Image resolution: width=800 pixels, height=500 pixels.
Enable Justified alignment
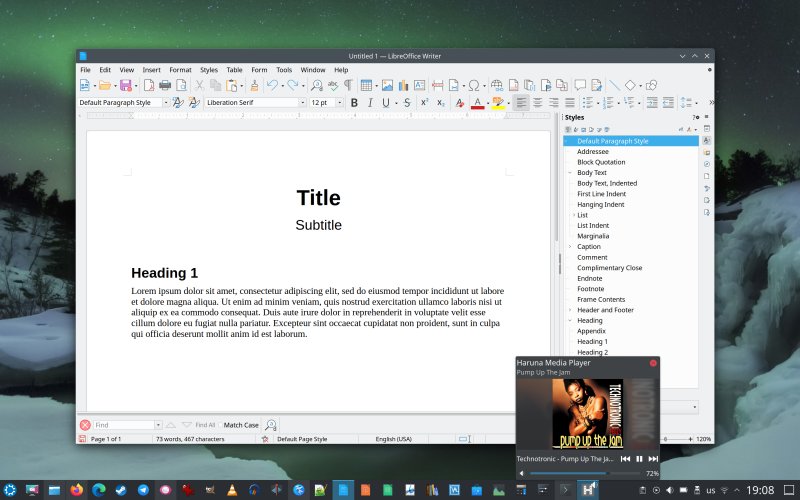pyautogui.click(x=570, y=103)
